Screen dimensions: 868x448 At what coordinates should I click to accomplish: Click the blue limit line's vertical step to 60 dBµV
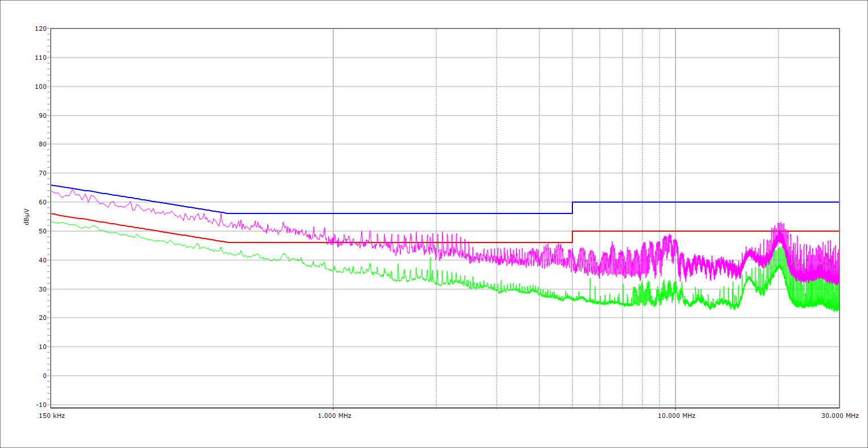pyautogui.click(x=572, y=208)
